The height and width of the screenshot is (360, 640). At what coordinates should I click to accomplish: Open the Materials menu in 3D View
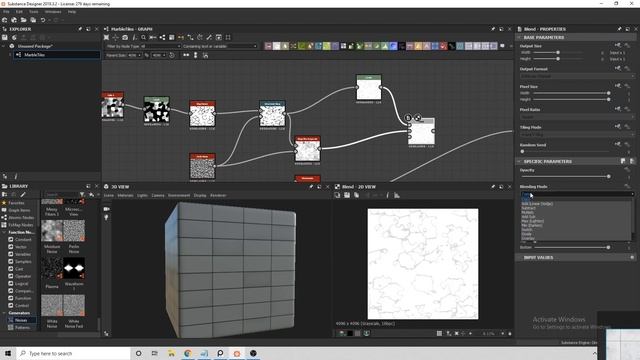[125, 196]
